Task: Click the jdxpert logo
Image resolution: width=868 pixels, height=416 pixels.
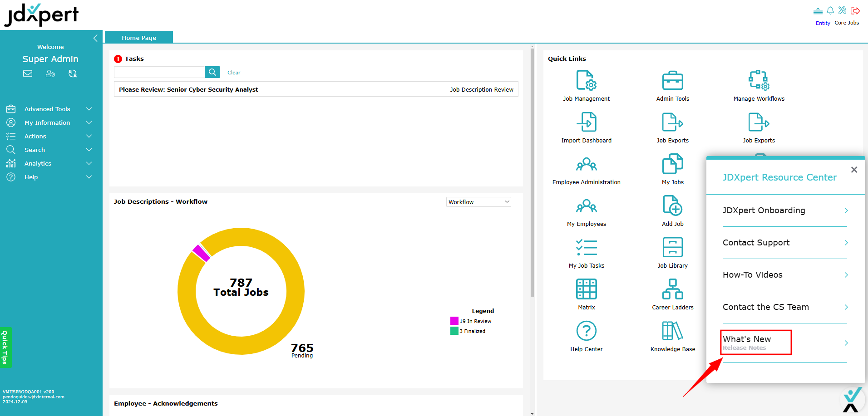Action: pos(41,15)
